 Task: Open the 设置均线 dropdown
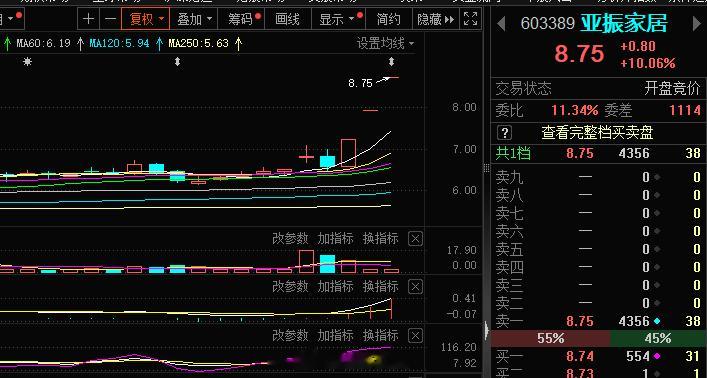[385, 44]
